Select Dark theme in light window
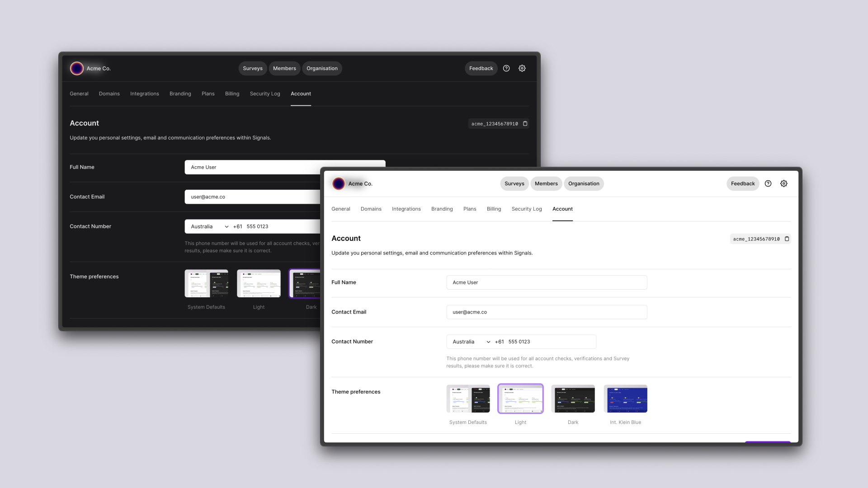 tap(573, 399)
